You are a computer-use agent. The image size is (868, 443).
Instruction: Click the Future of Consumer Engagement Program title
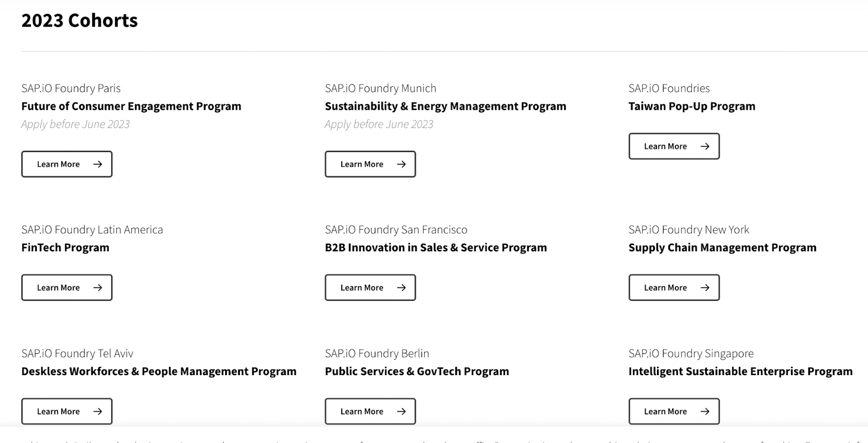tap(131, 106)
